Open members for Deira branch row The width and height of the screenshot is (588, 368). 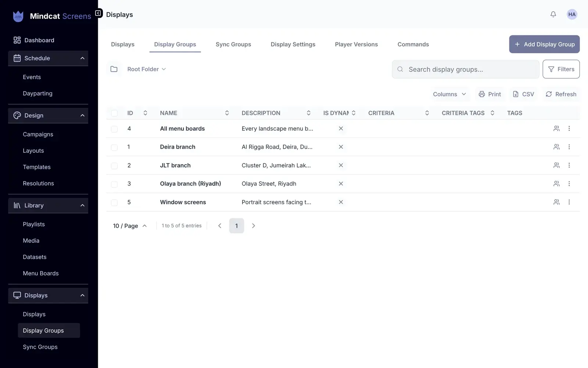point(556,147)
